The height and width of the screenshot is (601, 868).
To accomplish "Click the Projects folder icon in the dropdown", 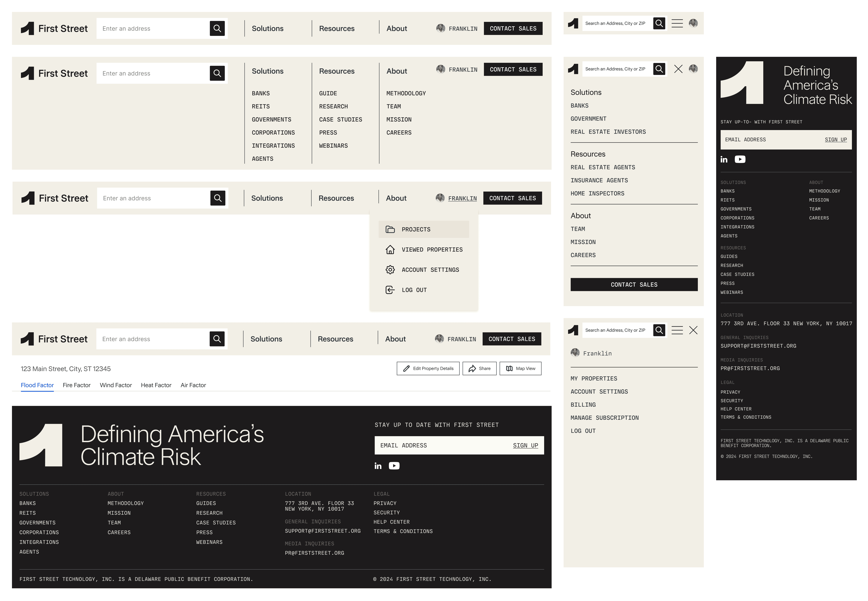I will pyautogui.click(x=390, y=229).
